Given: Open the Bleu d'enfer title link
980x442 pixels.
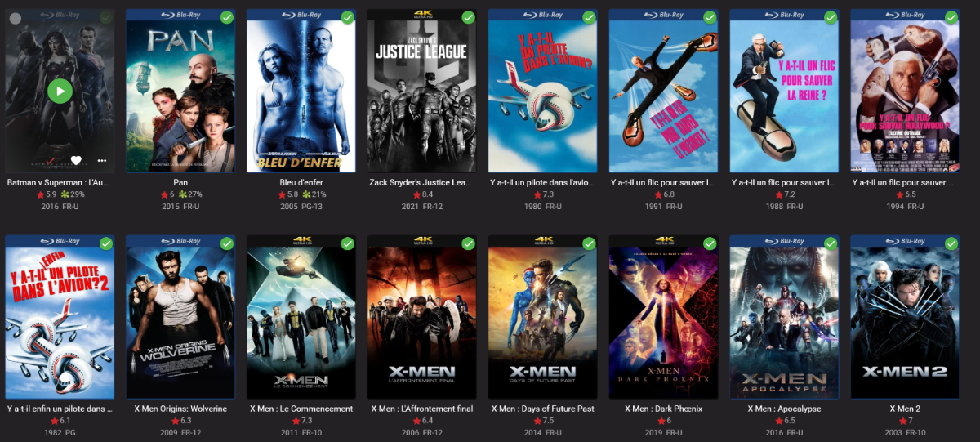Looking at the screenshot, I should tap(301, 182).
